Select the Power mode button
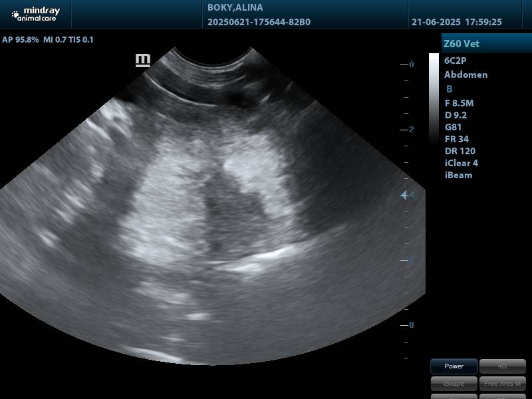Screen dimensions: 532x399 pos(454,366)
